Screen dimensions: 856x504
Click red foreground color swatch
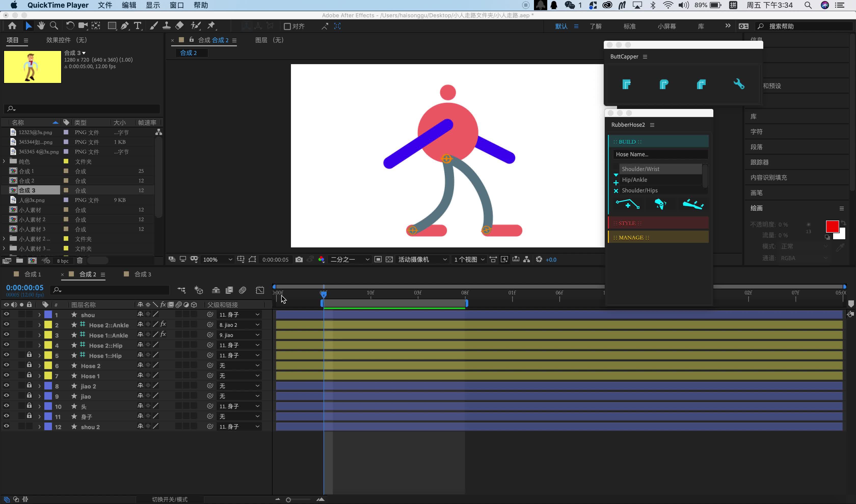(x=832, y=226)
